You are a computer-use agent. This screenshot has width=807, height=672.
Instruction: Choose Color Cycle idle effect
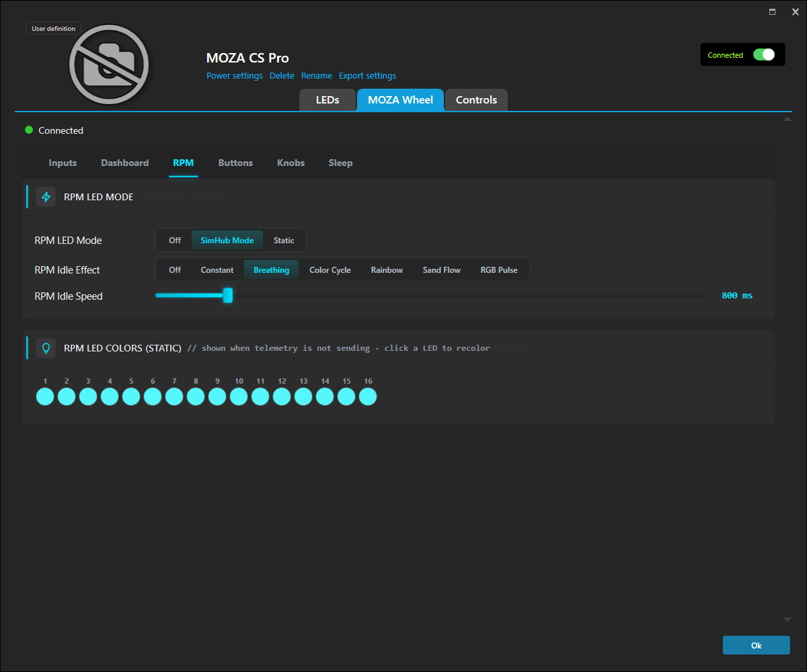pos(330,270)
